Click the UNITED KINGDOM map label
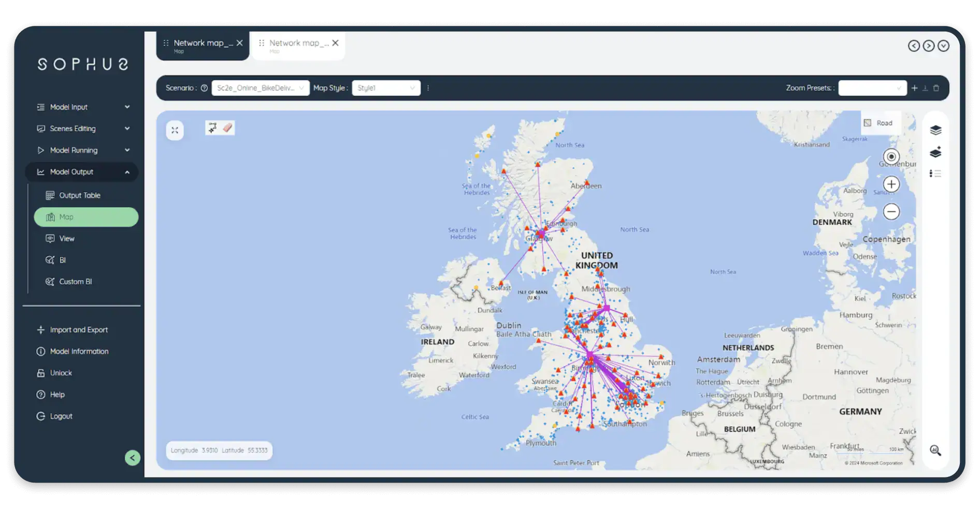Screen dimensions: 980x509 [597, 260]
